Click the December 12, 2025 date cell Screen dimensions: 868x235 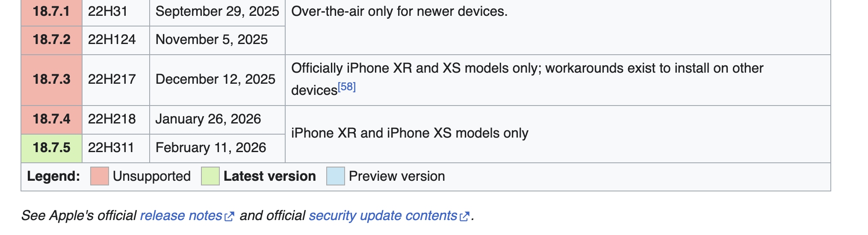click(216, 79)
